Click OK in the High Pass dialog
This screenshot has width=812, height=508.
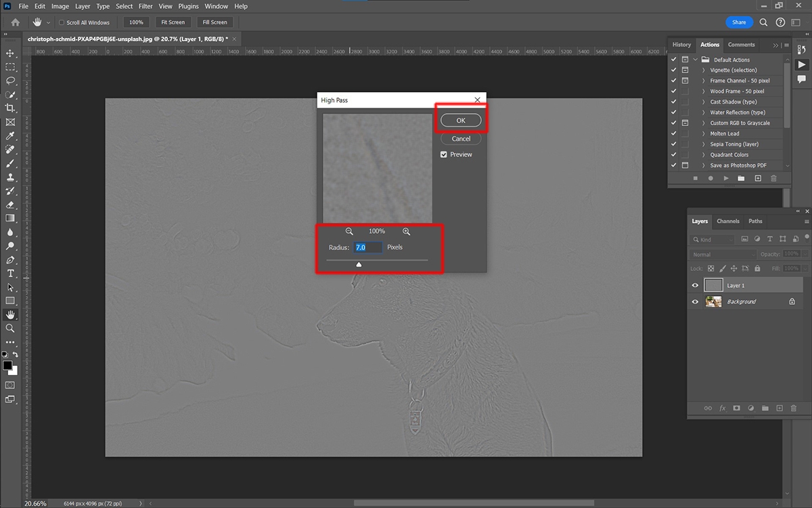pos(461,120)
